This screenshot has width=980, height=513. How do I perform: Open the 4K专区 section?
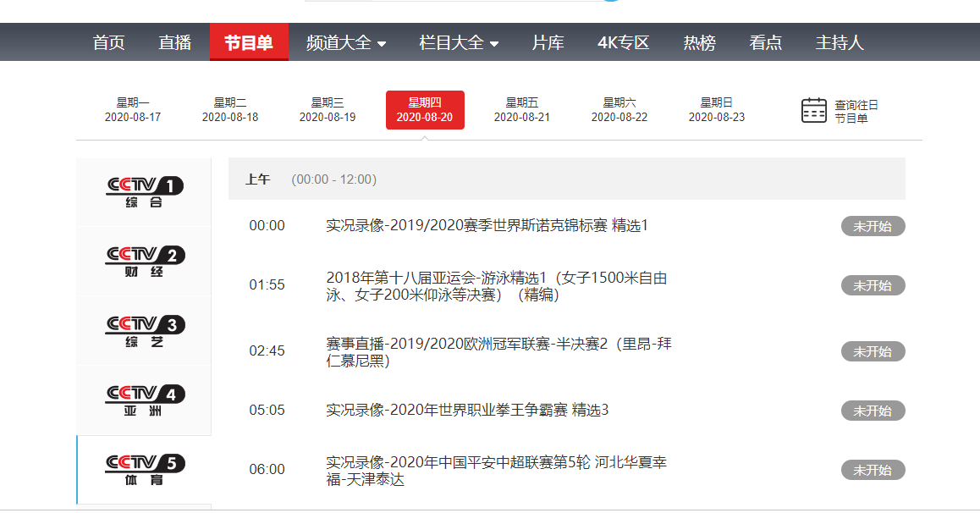coord(623,41)
